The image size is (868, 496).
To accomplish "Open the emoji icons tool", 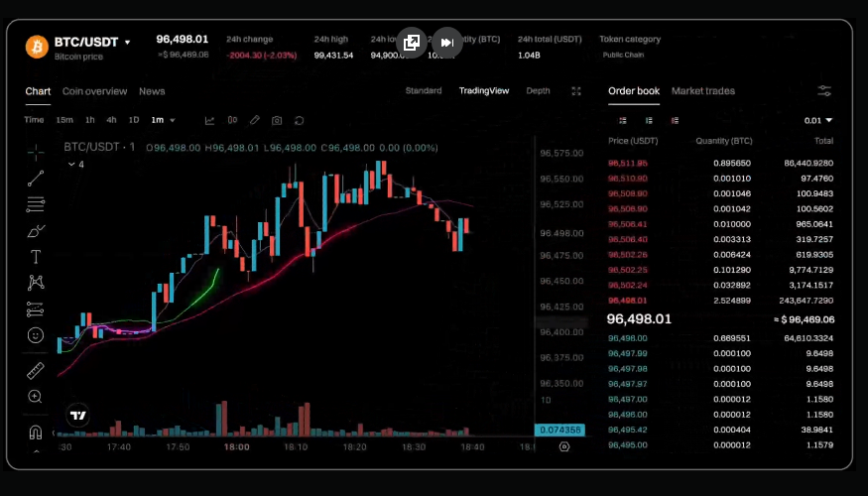I will coord(36,335).
